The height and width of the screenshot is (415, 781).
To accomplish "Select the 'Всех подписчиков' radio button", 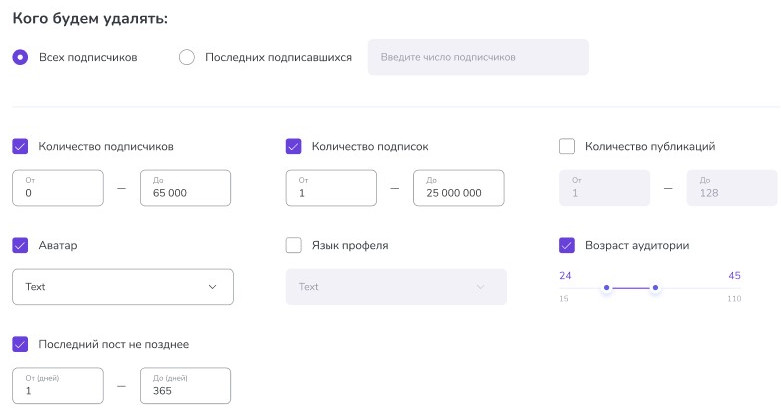I will [x=20, y=57].
